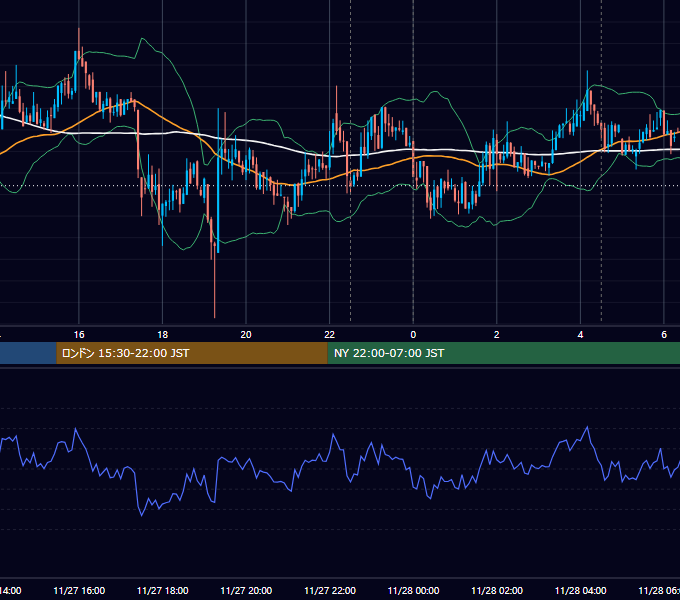Click the 4 hour label on upper axis

pos(580,335)
